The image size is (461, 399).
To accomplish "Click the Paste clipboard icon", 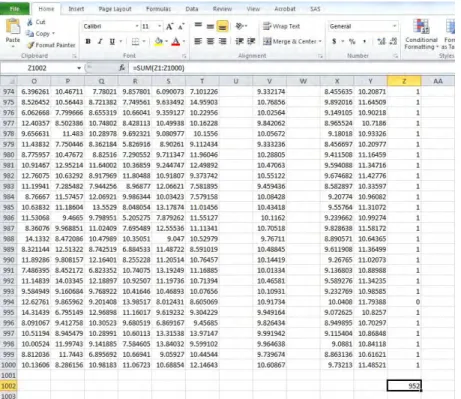I will pyautogui.click(x=13, y=27).
